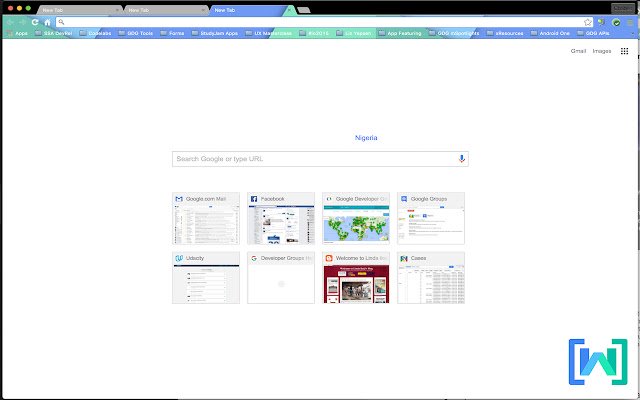This screenshot has width=640, height=400.
Task: Show hidden bookmarks via the overflow chevron
Action: click(633, 33)
